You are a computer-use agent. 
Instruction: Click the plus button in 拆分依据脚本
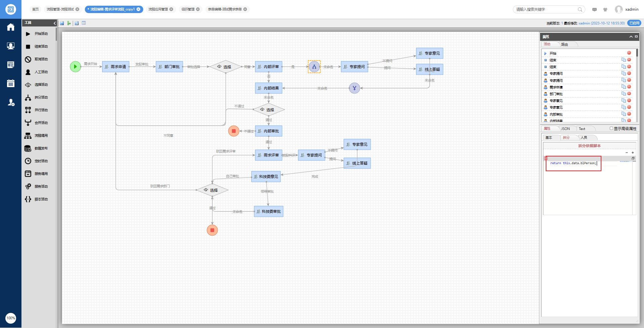click(x=633, y=152)
